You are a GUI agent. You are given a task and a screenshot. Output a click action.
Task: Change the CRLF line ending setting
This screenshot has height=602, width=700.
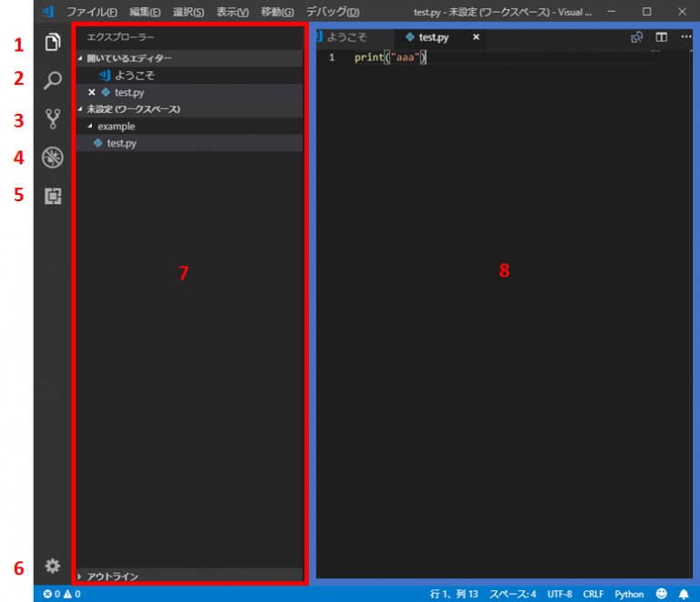592,594
